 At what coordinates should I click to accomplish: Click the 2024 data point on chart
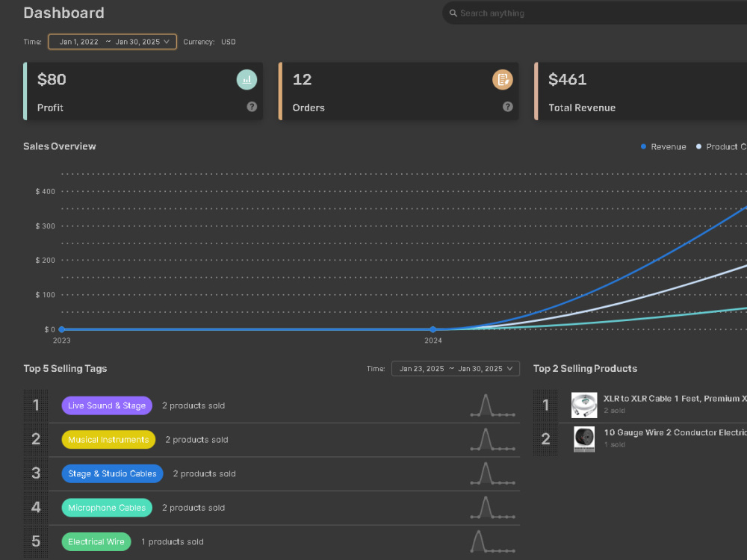(x=433, y=329)
